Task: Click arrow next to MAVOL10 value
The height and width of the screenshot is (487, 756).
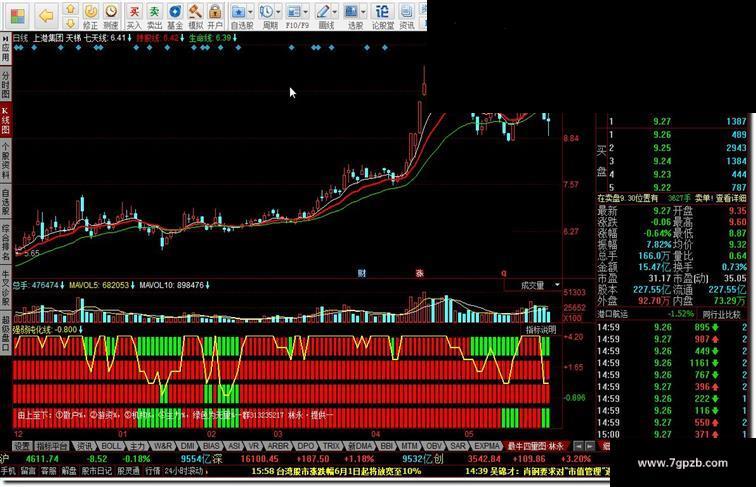Action: [208, 285]
